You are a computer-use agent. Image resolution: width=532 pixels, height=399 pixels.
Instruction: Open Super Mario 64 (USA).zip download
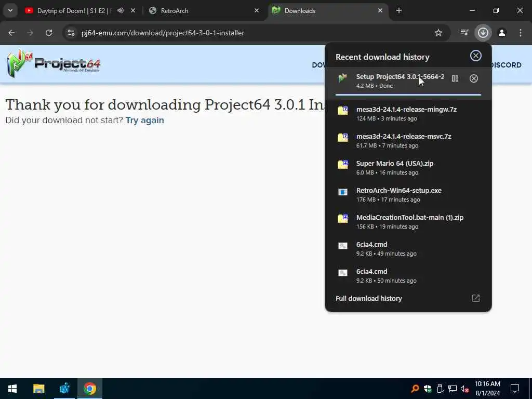tap(408, 168)
